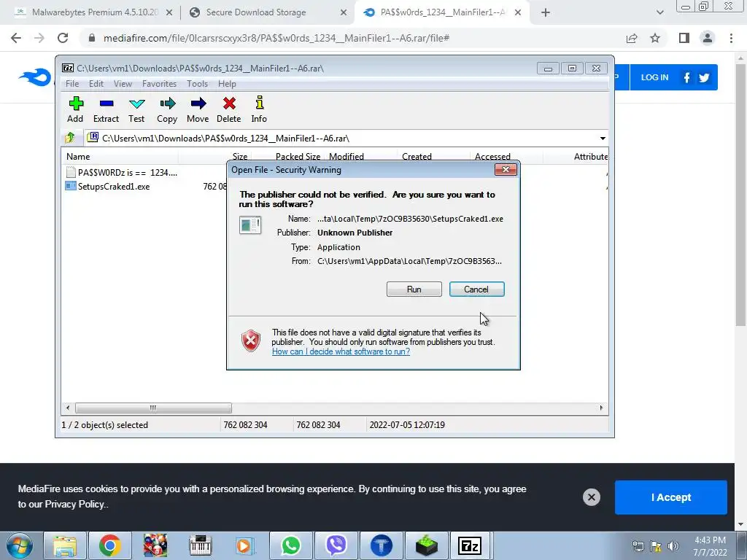This screenshot has height=560, width=747.
Task: Click the right scroll arrow in 7-Zip
Action: [601, 408]
